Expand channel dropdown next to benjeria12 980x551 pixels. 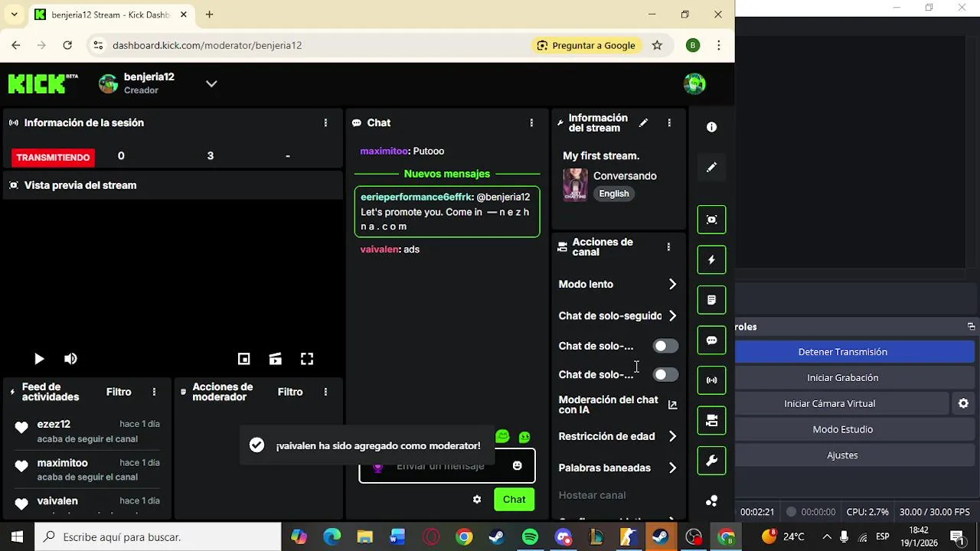click(211, 83)
